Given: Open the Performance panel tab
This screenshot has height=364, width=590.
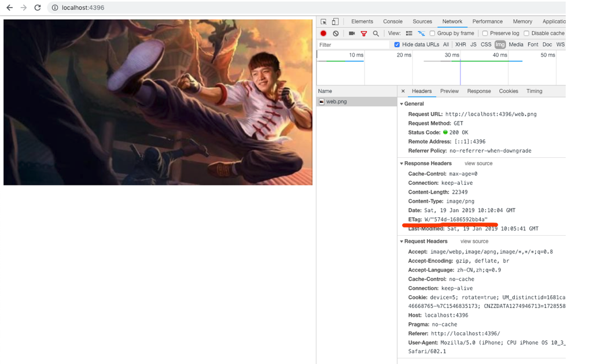Looking at the screenshot, I should click(487, 21).
